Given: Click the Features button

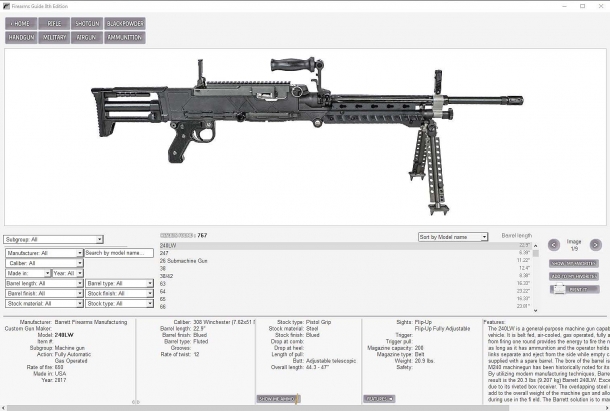Looking at the screenshot, I should [x=379, y=399].
